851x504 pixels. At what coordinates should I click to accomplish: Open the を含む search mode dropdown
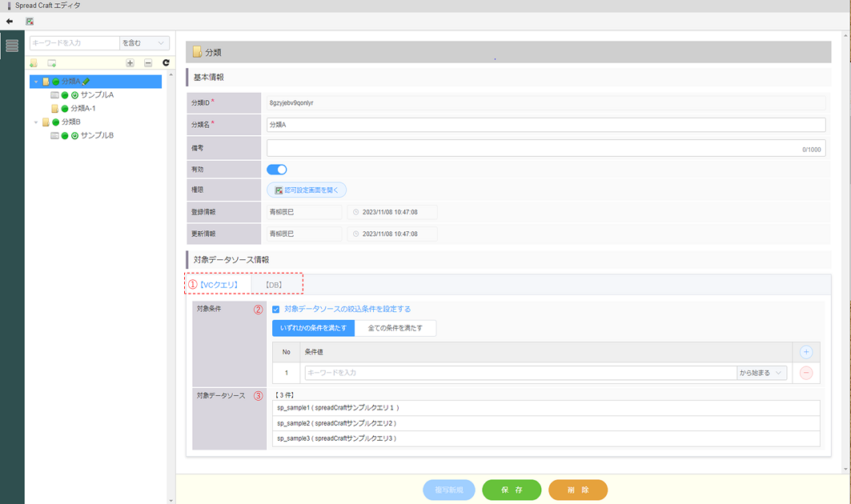pyautogui.click(x=145, y=43)
